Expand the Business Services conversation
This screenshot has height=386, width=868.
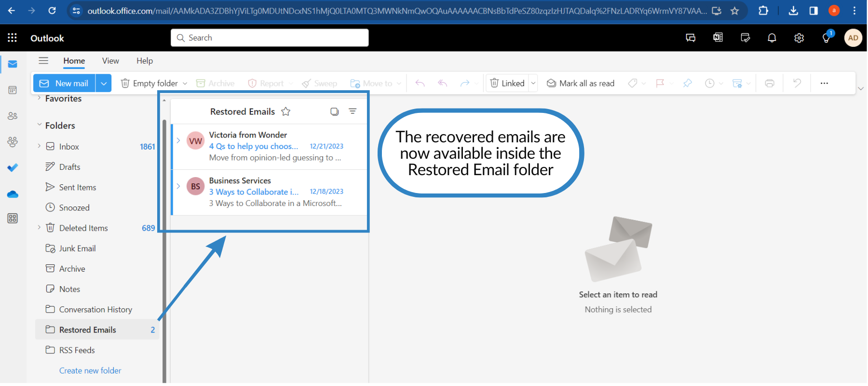pos(178,186)
